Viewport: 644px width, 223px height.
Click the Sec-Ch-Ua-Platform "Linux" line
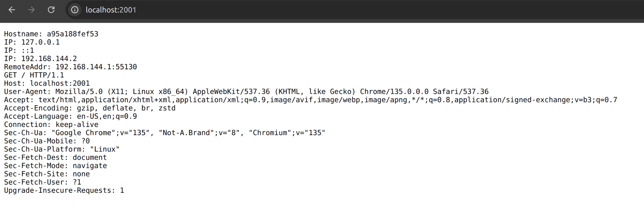coord(62,149)
